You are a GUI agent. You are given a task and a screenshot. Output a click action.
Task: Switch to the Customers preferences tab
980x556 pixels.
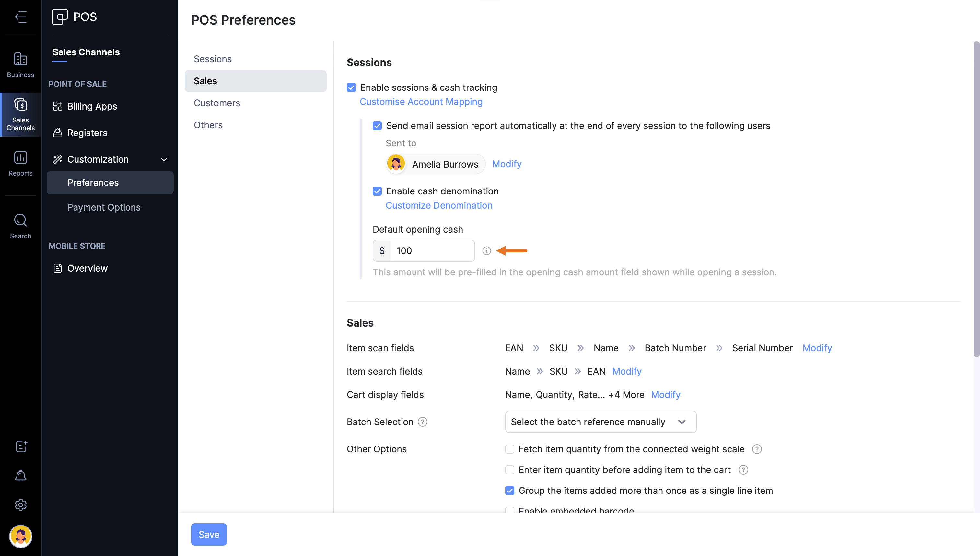pyautogui.click(x=217, y=103)
